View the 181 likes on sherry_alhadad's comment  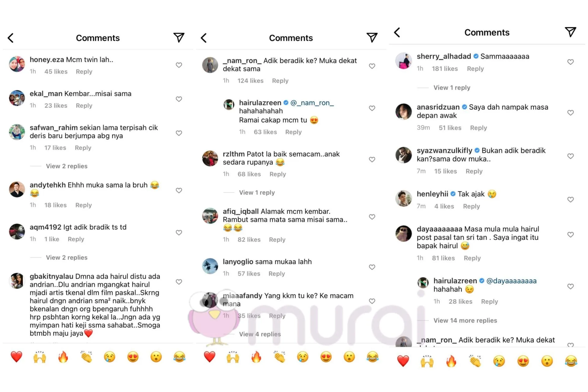[445, 69]
